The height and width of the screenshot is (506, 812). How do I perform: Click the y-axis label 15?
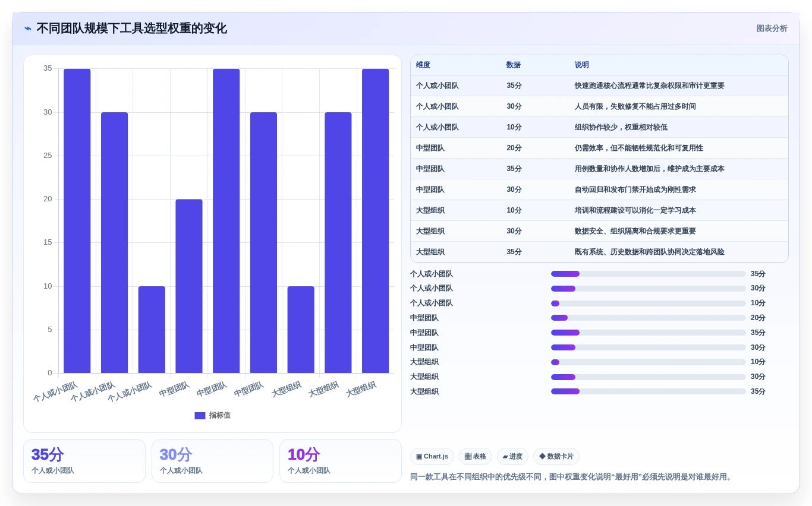point(48,242)
